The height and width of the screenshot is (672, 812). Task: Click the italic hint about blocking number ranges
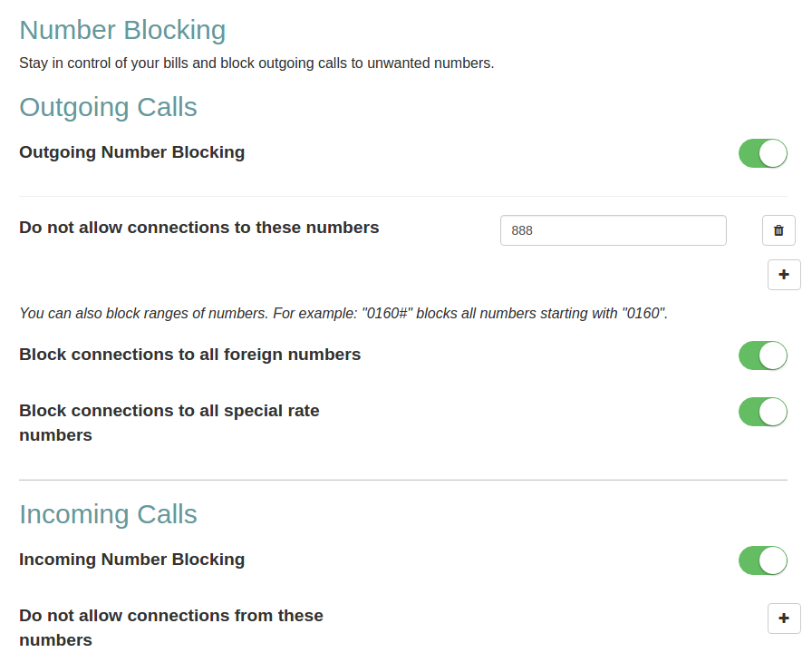[x=343, y=313]
